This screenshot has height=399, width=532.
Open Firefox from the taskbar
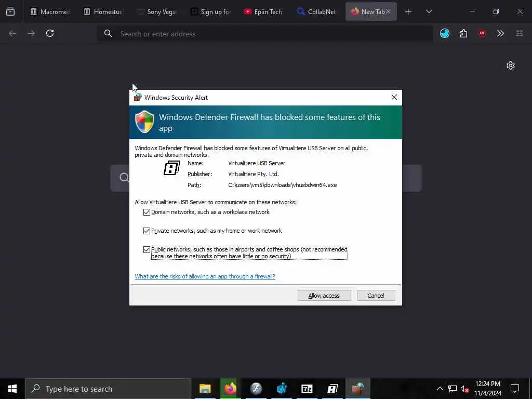(x=230, y=389)
